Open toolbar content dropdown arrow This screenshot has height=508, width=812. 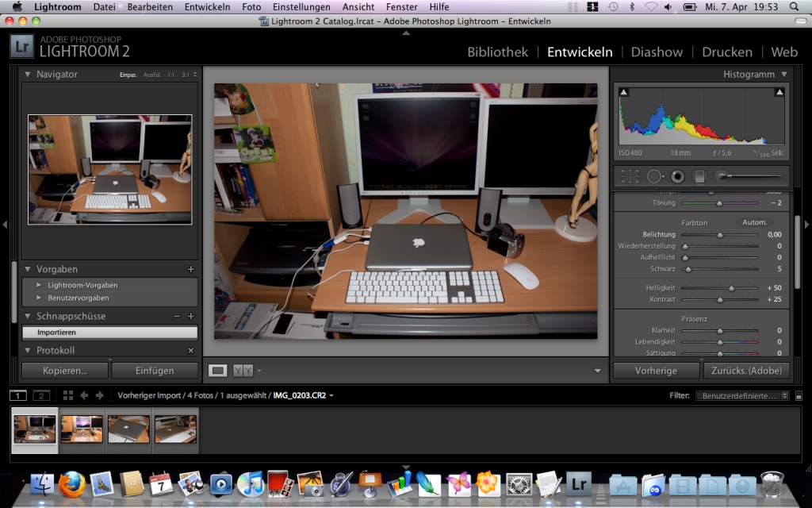point(598,371)
